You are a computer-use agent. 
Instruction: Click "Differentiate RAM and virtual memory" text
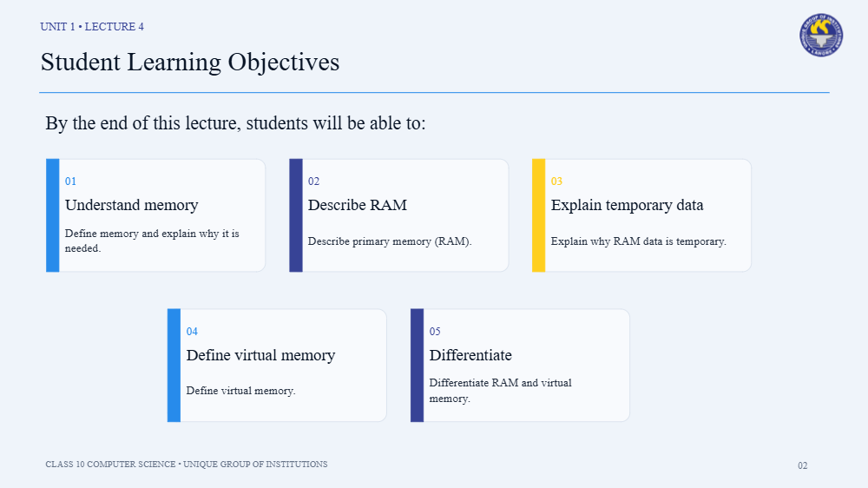point(501,391)
